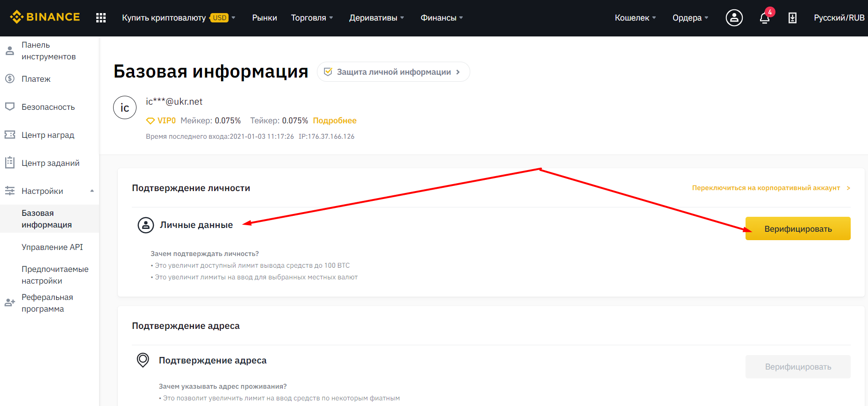Open Реферальная программа sidebar item
Viewport: 868px width, 406px height.
click(x=47, y=303)
